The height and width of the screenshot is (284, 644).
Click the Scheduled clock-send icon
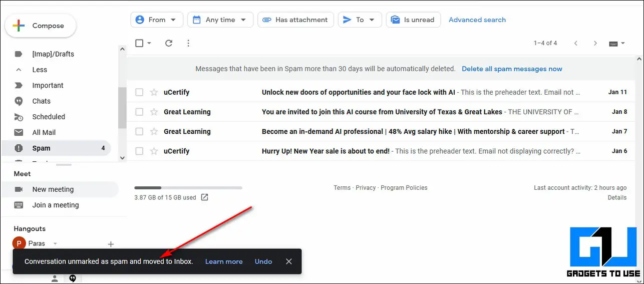click(19, 117)
